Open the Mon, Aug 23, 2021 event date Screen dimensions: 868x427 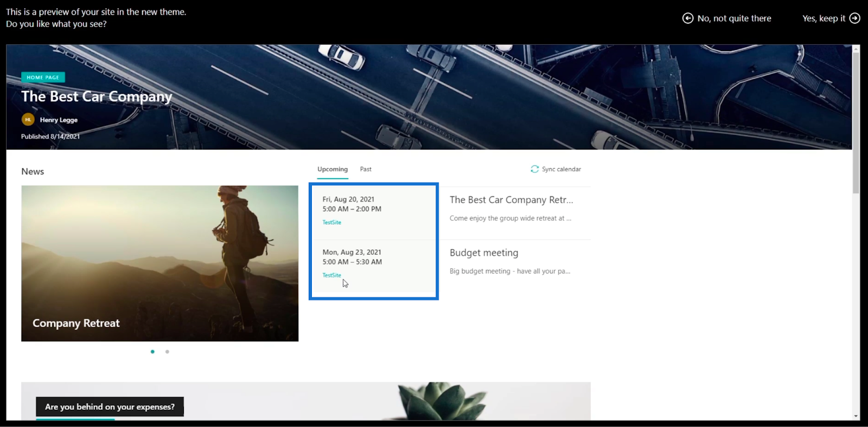point(352,252)
